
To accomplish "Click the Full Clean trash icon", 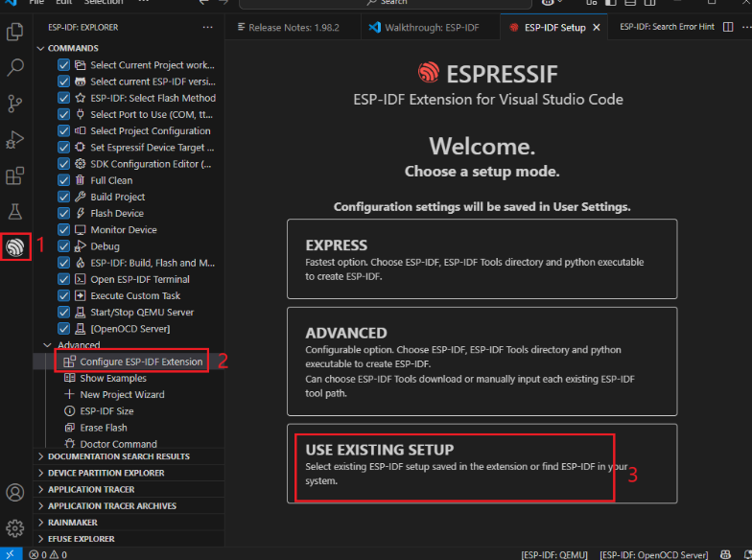I will tap(81, 180).
